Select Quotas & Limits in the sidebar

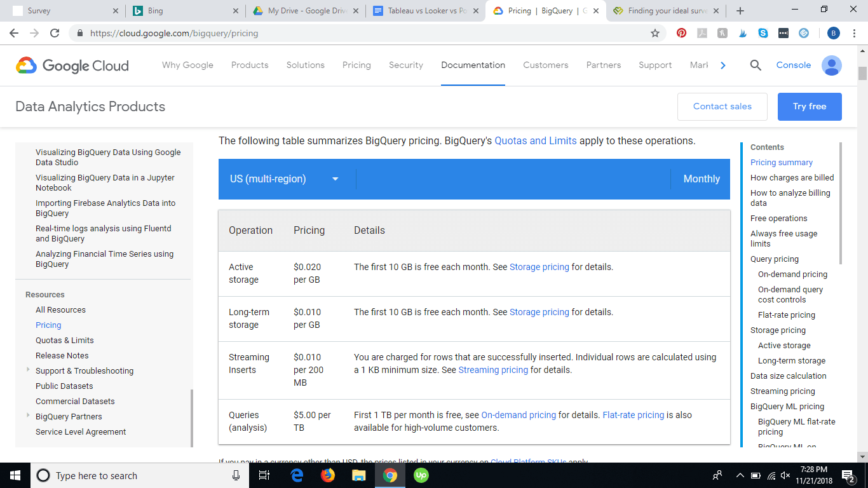65,341
